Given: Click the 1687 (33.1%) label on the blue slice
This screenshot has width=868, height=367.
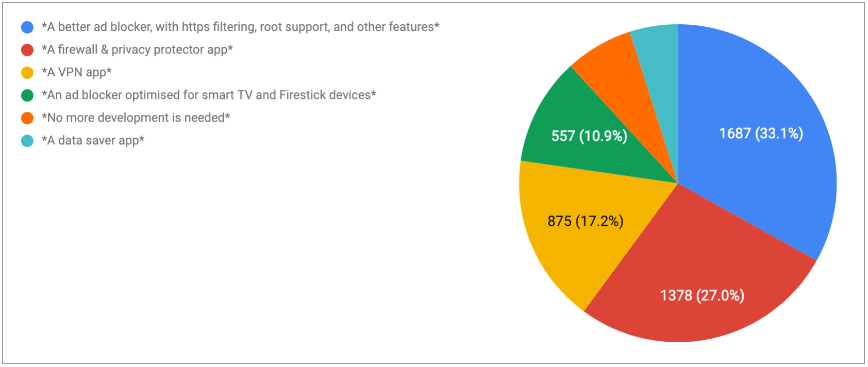Looking at the screenshot, I should [761, 134].
